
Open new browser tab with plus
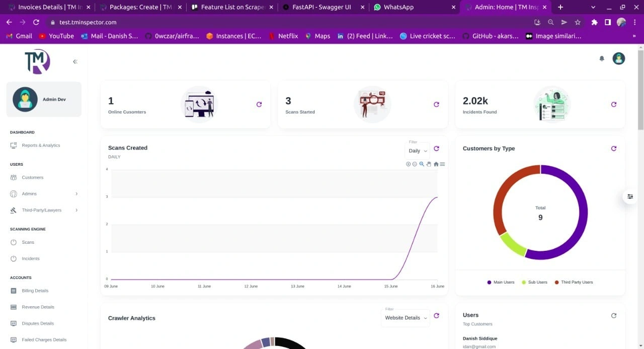click(560, 7)
